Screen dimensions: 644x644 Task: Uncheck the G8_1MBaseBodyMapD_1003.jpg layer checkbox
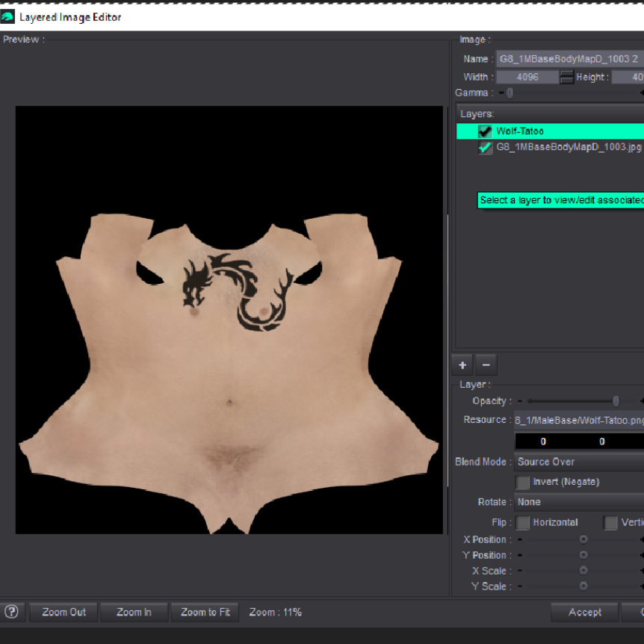pyautogui.click(x=485, y=148)
